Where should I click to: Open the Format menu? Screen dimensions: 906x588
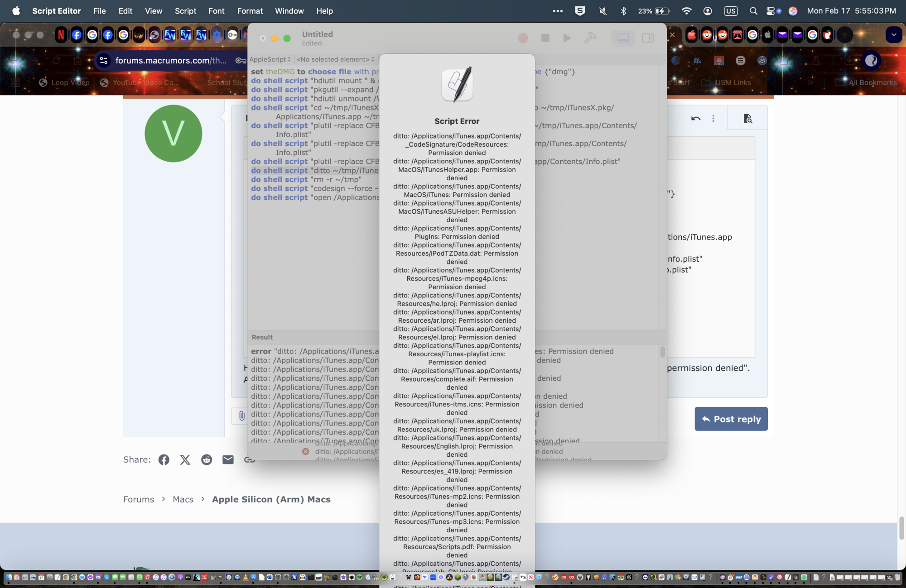pyautogui.click(x=250, y=11)
